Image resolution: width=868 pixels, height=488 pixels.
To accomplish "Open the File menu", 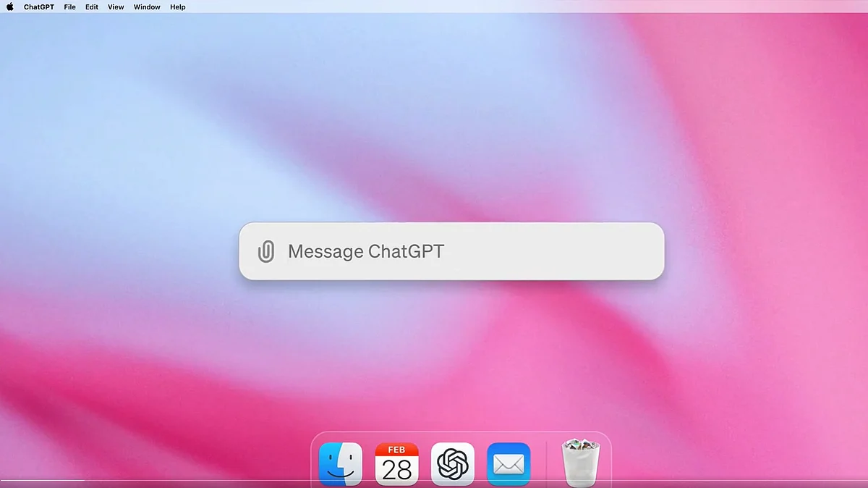I will click(69, 7).
